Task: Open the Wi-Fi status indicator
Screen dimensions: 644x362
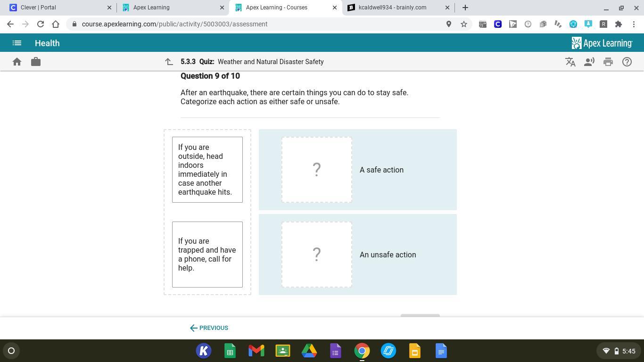Action: click(x=606, y=351)
